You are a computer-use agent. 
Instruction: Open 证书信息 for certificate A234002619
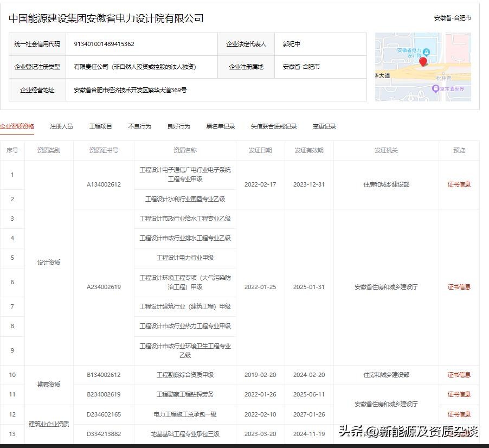[x=459, y=287]
